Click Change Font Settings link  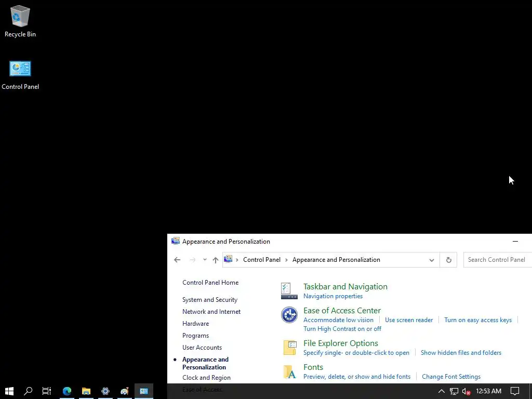[x=451, y=377]
